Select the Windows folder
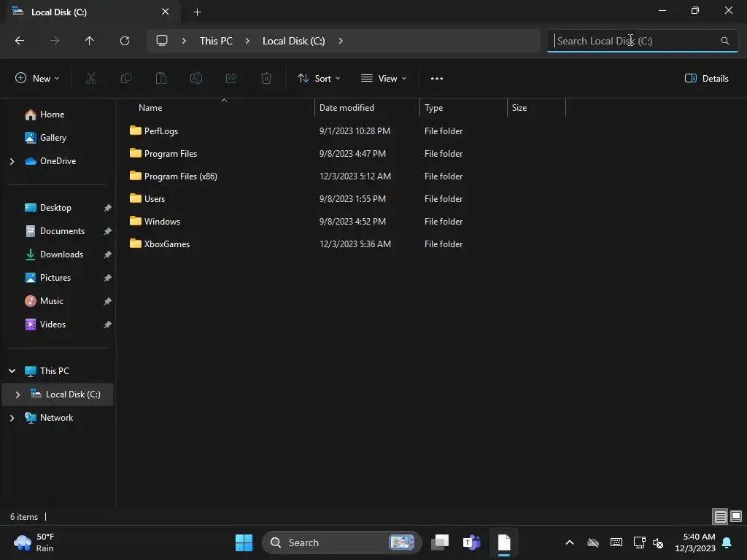Image resolution: width=747 pixels, height=560 pixels. click(162, 222)
